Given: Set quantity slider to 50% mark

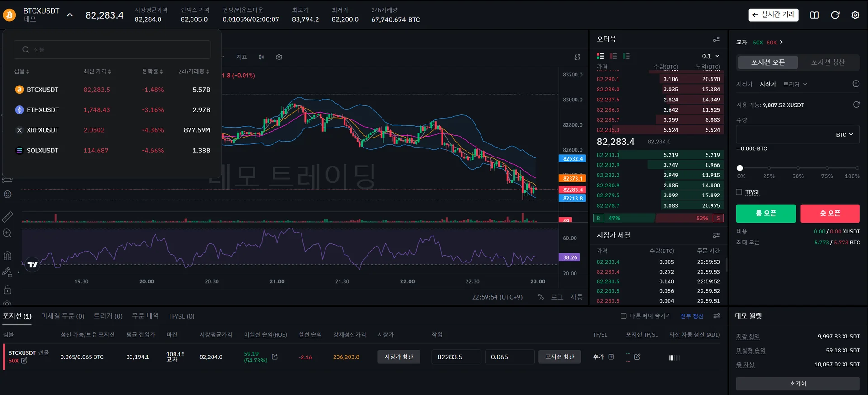Looking at the screenshot, I should coord(798,168).
